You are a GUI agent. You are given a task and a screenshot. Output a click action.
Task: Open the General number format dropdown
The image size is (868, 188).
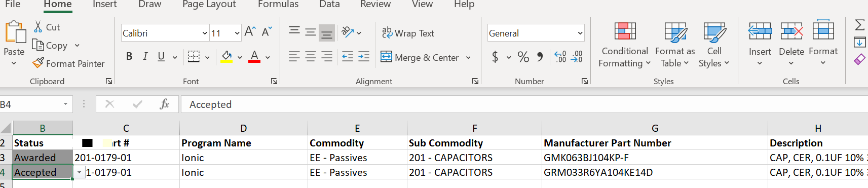pos(580,33)
